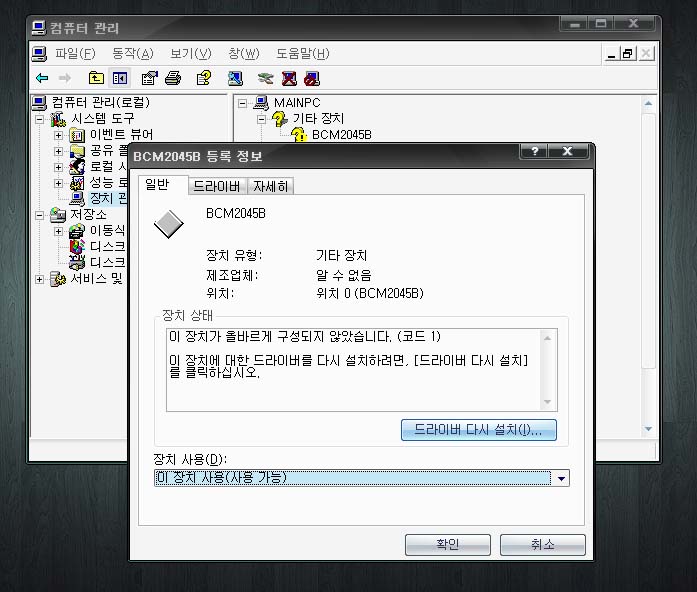The image size is (697, 592).
Task: Toggle the show/hide console tree icon
Action: click(120, 78)
